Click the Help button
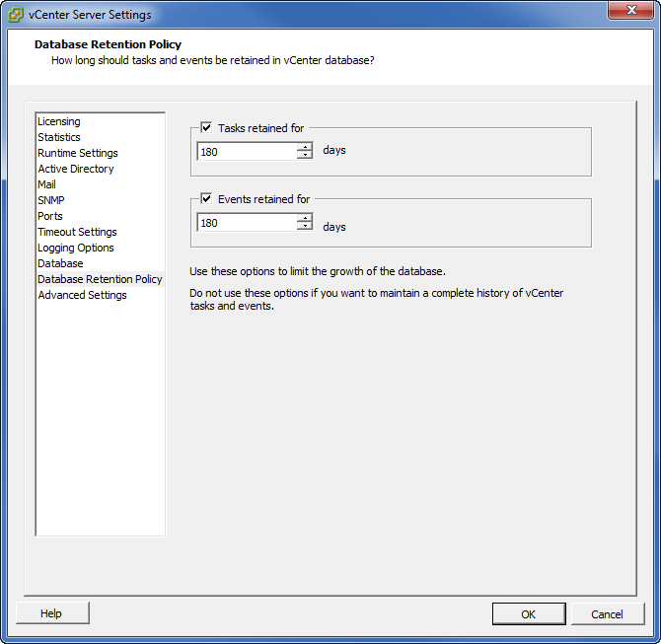The width and height of the screenshot is (661, 644). pyautogui.click(x=52, y=613)
